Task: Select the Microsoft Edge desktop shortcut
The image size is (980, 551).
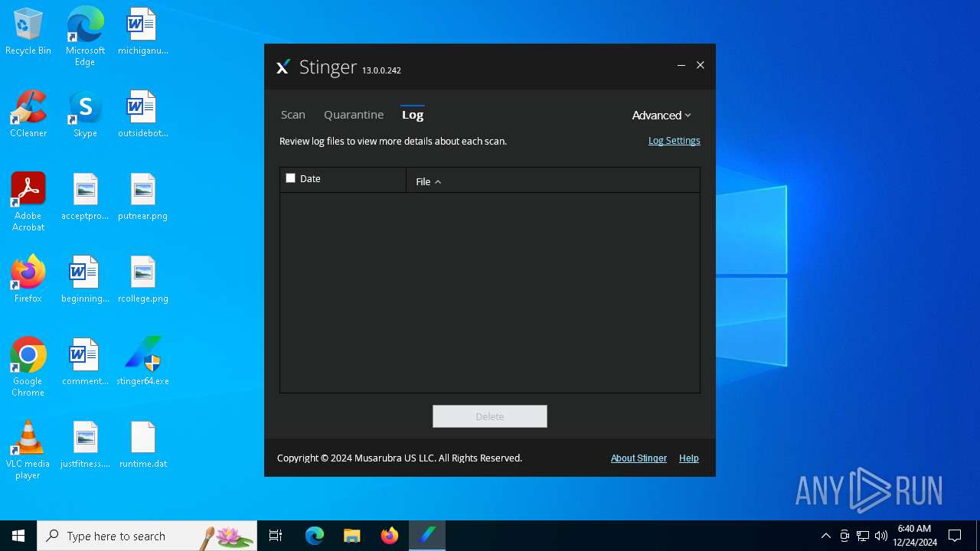Action: 85,37
